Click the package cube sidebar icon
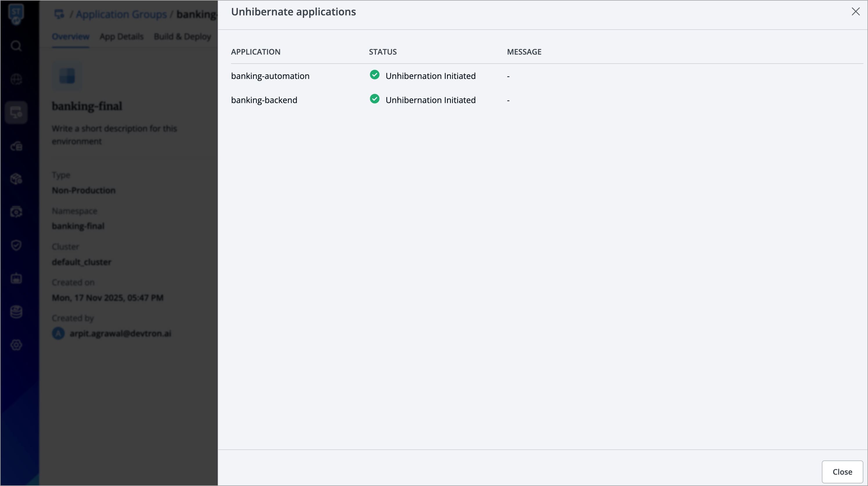Viewport: 868px width, 486px height. click(x=16, y=179)
